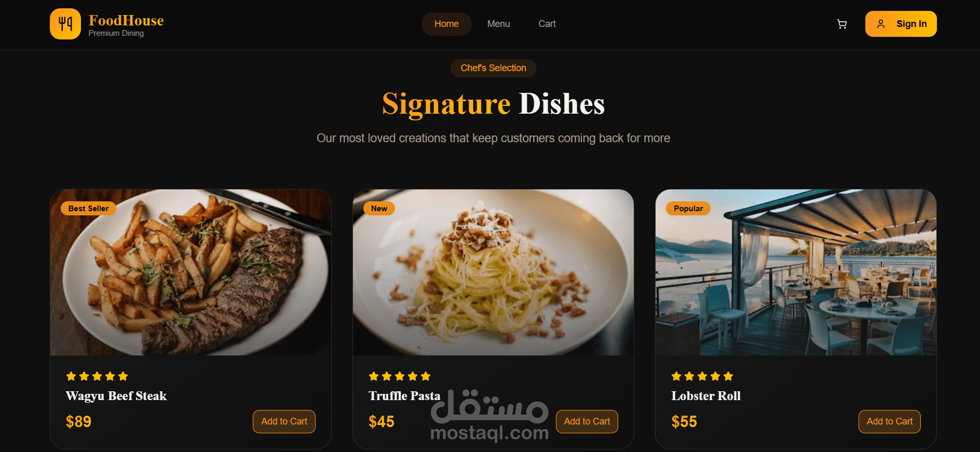Click the New badge on pasta card
This screenshot has width=980, height=452.
point(379,208)
